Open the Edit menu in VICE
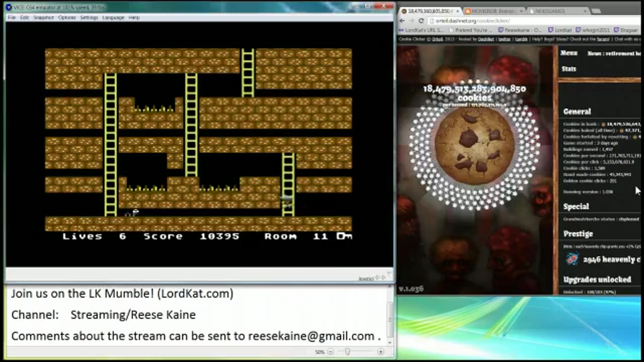Viewport: 644px width, 362px height. click(x=25, y=17)
